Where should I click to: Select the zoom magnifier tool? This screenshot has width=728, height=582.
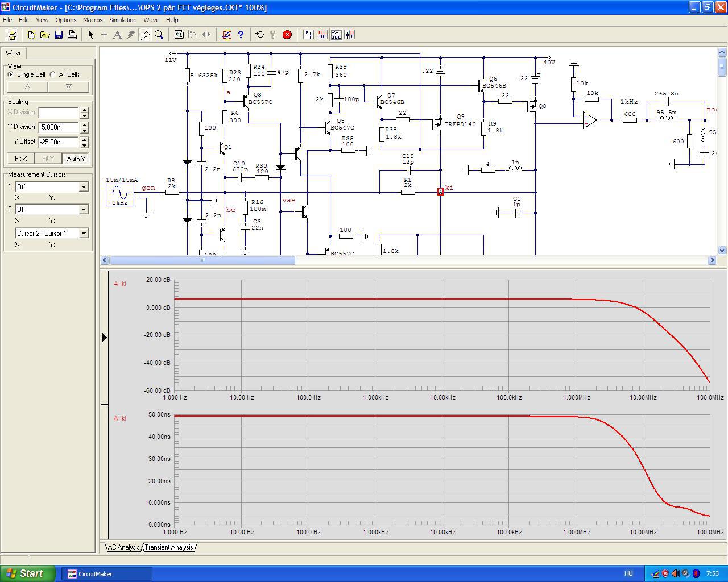click(159, 35)
